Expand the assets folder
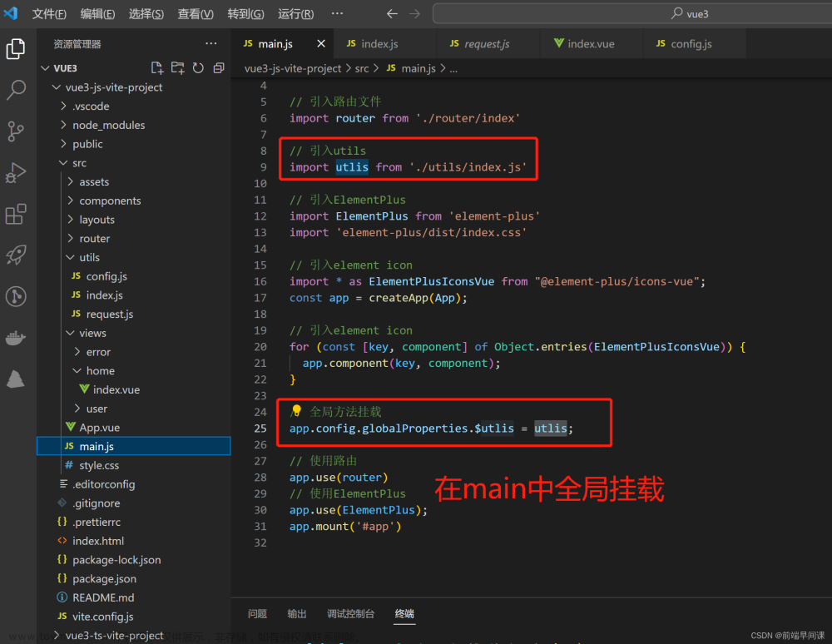The width and height of the screenshot is (832, 644). pos(134,182)
